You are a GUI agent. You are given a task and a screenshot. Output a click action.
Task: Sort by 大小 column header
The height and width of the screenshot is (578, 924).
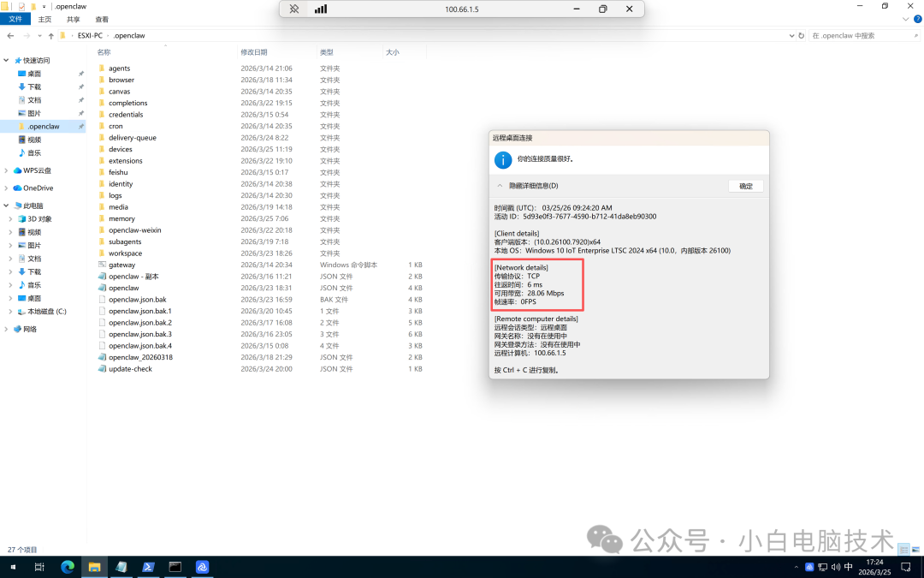coord(393,52)
